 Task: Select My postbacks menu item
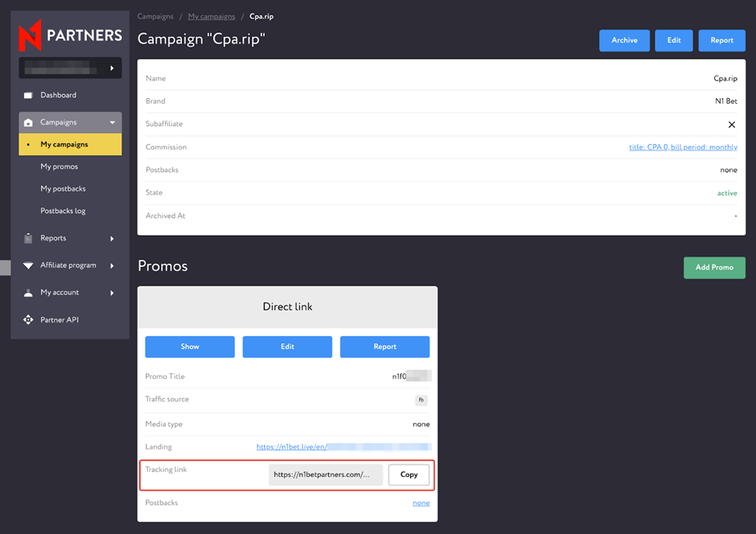[63, 189]
